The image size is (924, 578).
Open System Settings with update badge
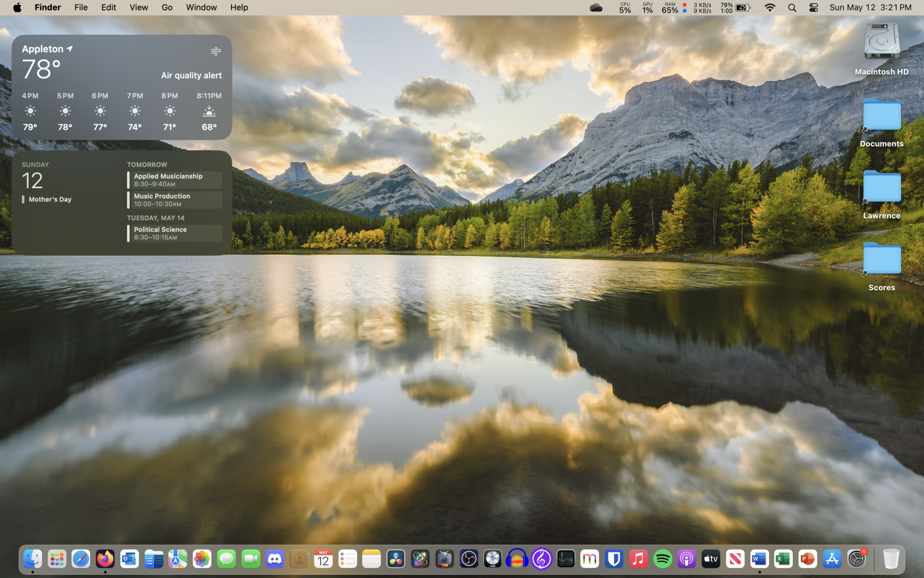(857, 559)
